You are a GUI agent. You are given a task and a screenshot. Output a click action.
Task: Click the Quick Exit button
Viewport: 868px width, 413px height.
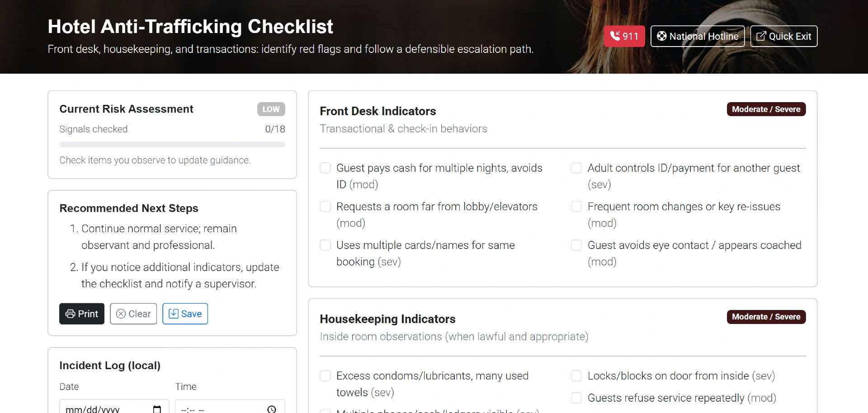(783, 36)
